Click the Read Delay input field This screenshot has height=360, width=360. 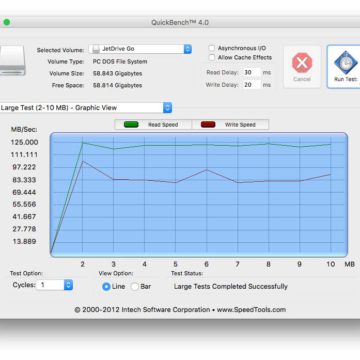coord(251,72)
